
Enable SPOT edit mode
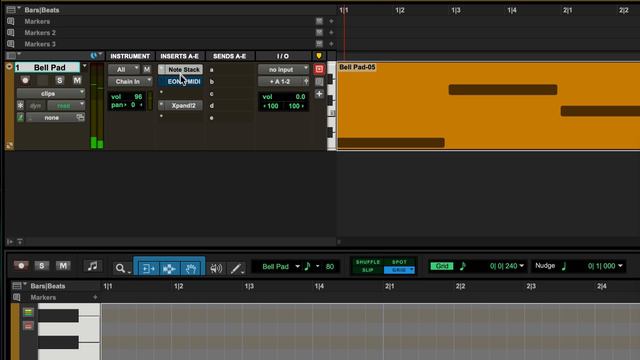(399, 262)
